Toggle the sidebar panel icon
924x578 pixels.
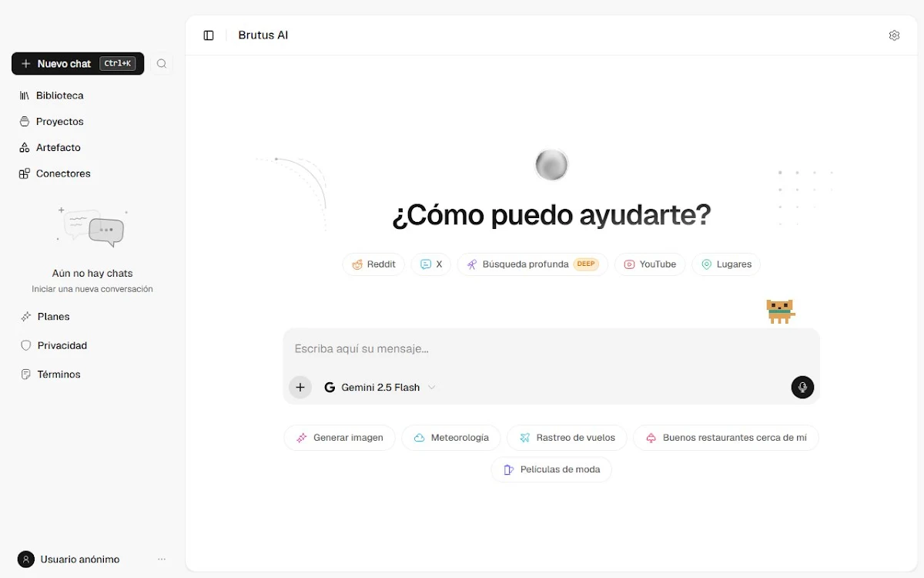click(x=209, y=35)
